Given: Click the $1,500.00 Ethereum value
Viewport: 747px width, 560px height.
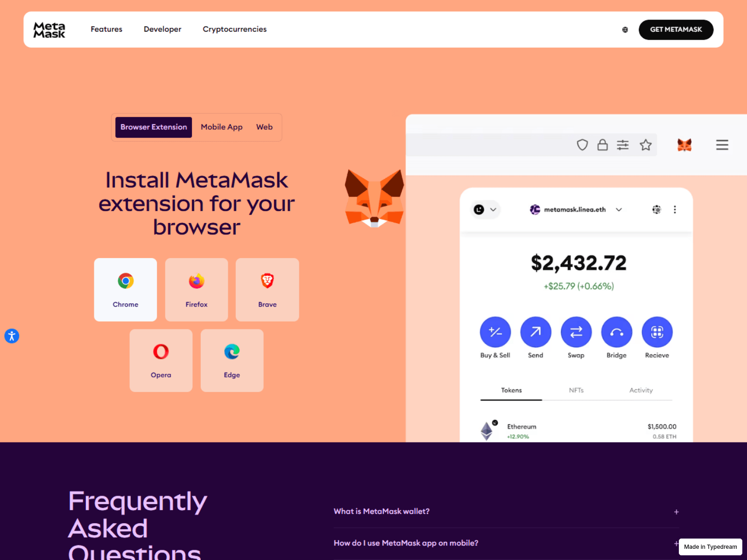Looking at the screenshot, I should 662,427.
